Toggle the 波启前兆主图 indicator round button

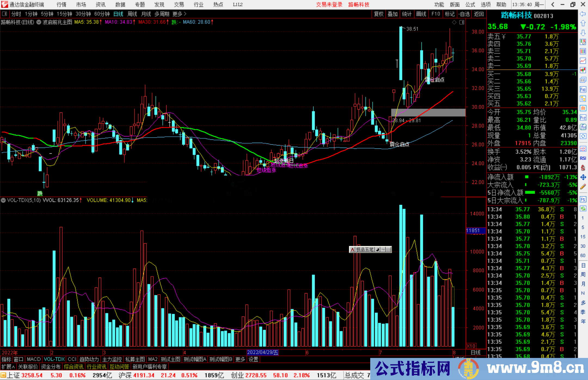[x=39, y=22]
